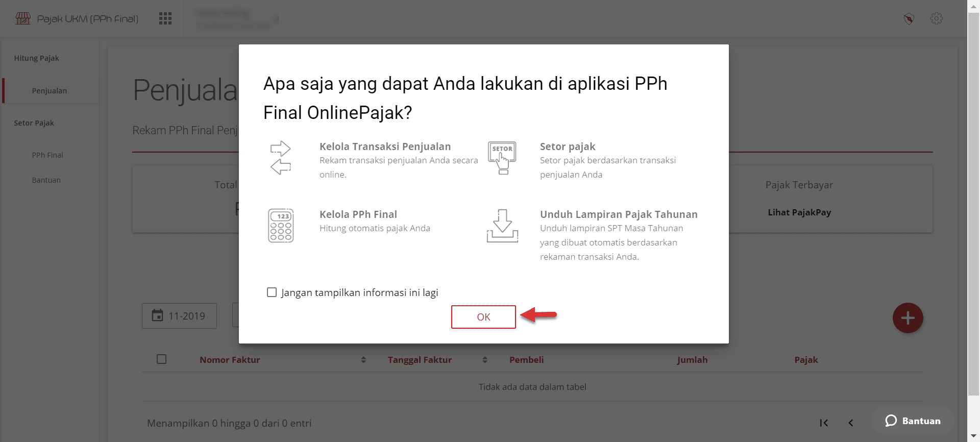Click the Unduh Lampiran download icon

click(502, 226)
